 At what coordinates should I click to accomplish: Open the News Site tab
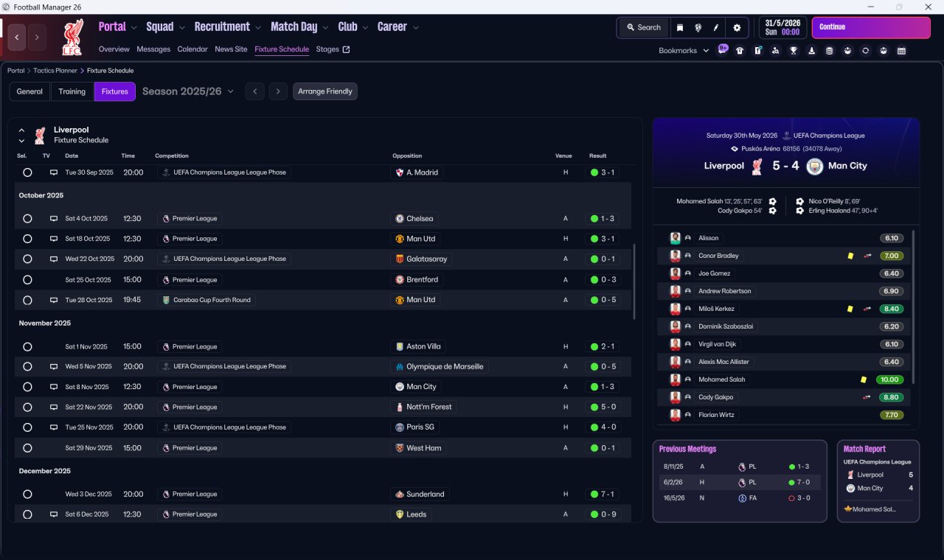pyautogui.click(x=231, y=49)
